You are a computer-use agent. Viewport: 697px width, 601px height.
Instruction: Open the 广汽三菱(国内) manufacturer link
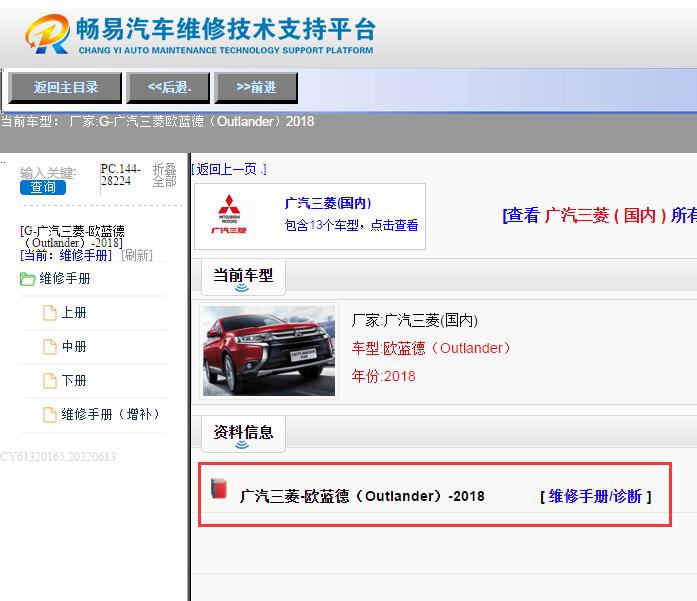(328, 204)
